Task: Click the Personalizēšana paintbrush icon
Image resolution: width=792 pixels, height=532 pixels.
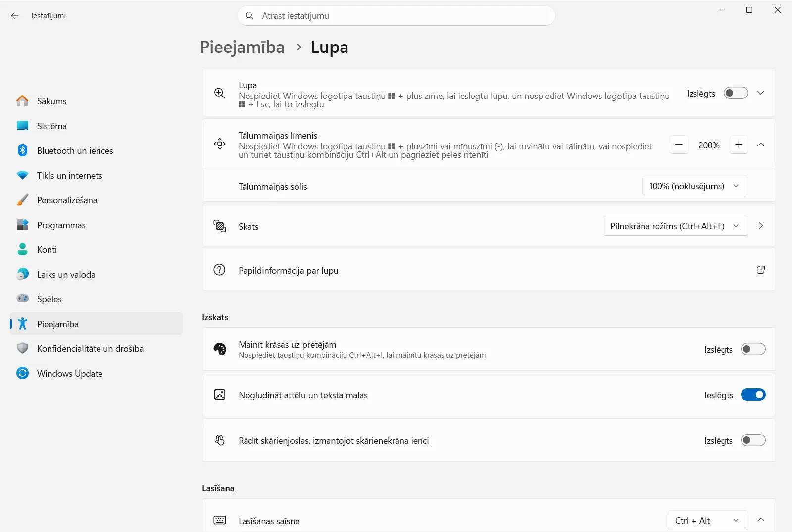Action: (22, 200)
